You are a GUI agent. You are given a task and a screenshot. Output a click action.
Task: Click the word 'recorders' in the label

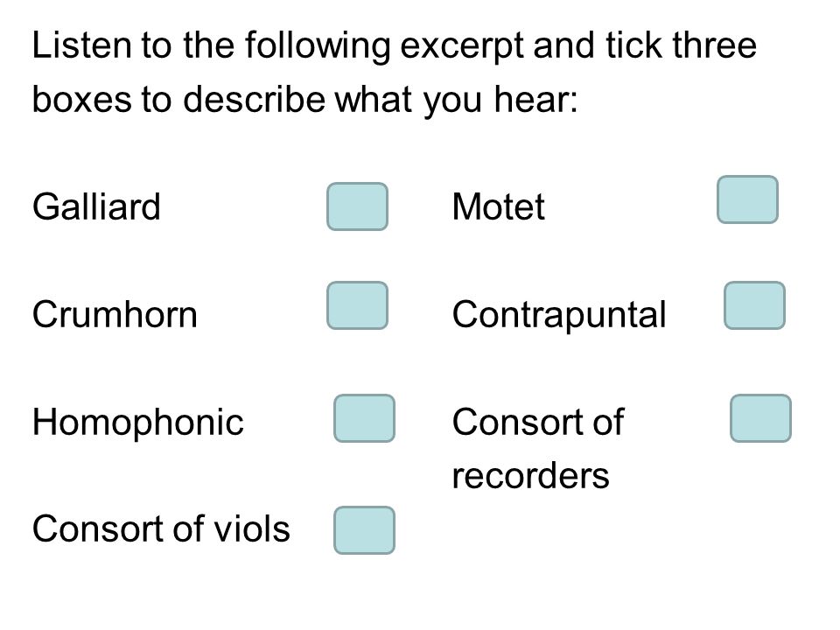pos(531,476)
